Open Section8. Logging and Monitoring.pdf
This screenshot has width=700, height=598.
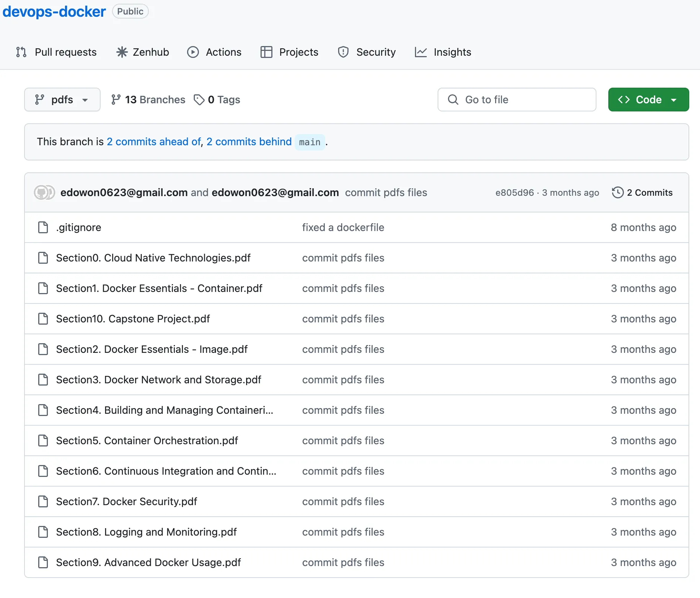(146, 532)
